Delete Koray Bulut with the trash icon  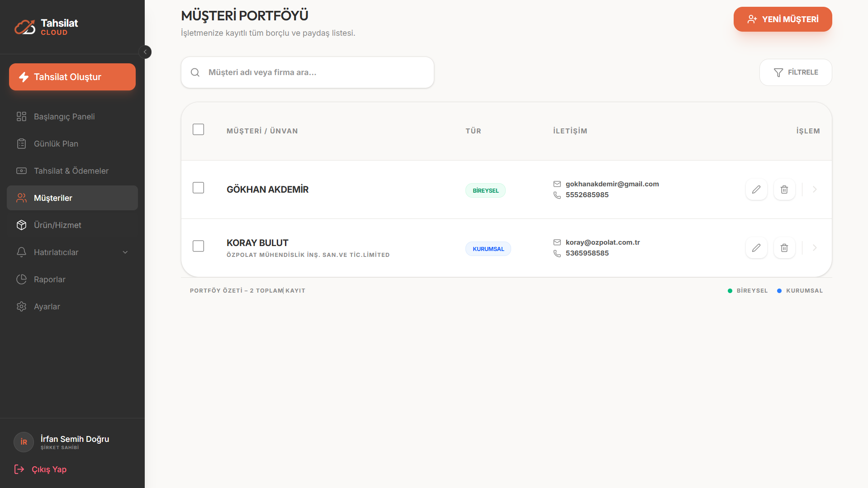click(x=784, y=248)
